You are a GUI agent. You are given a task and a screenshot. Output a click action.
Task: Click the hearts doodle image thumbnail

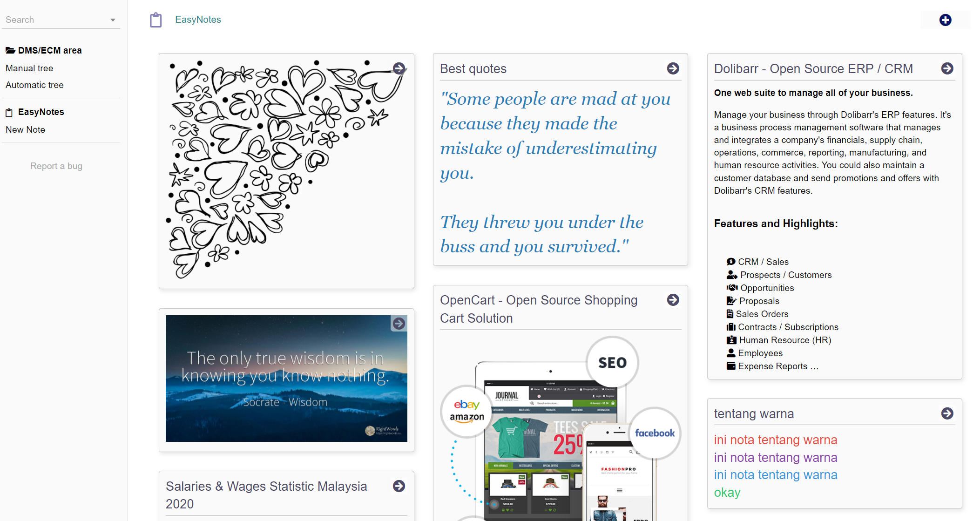coord(286,171)
